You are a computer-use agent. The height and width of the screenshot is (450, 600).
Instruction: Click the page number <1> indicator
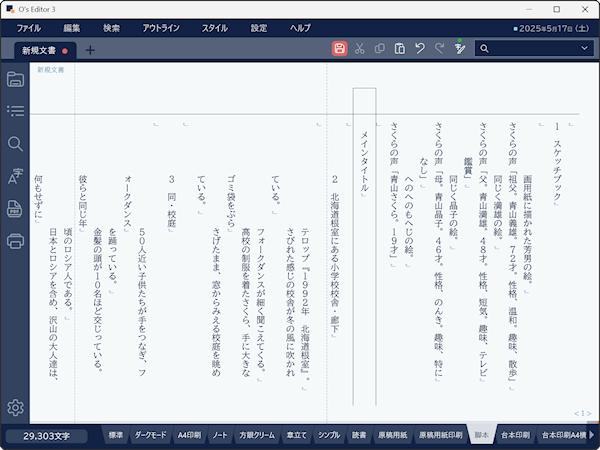pos(582,413)
